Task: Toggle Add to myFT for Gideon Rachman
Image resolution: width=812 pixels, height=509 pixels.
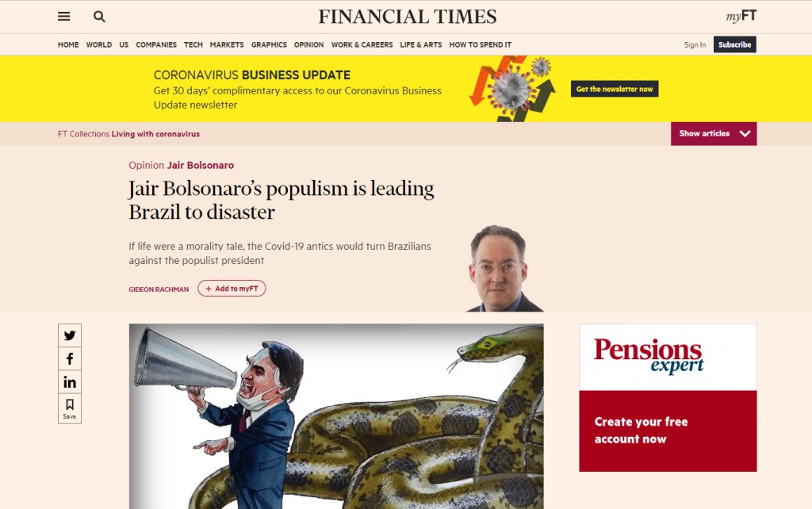Action: click(x=232, y=289)
